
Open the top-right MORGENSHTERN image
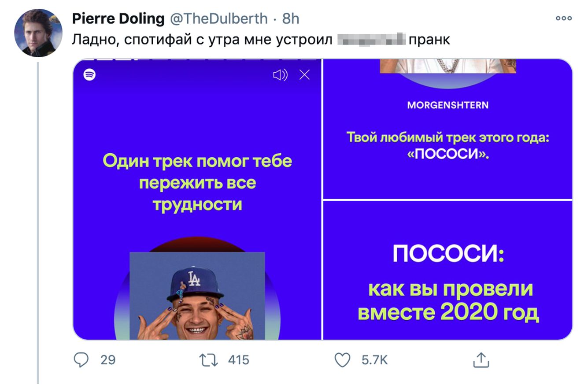(x=448, y=129)
